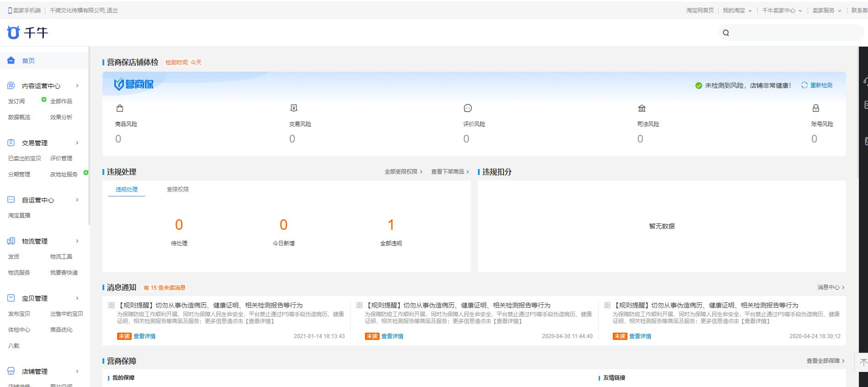
Task: Open 淘宝直播 menu item
Action: (19, 216)
